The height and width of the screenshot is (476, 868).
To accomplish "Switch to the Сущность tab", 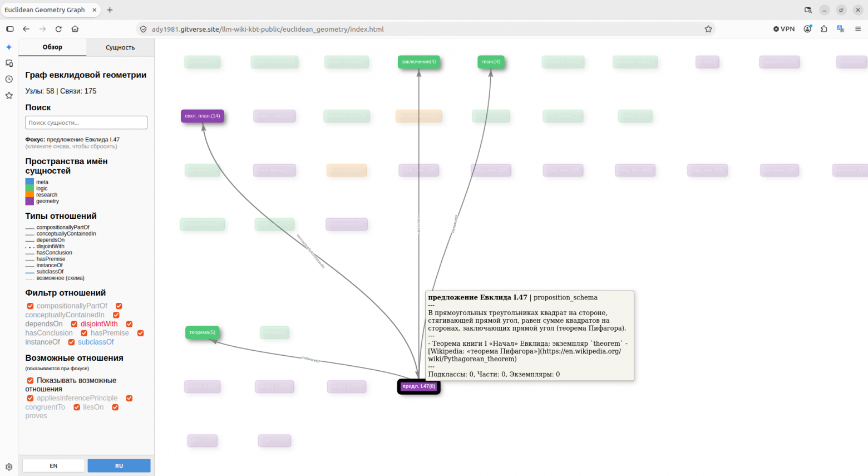I will pos(120,47).
